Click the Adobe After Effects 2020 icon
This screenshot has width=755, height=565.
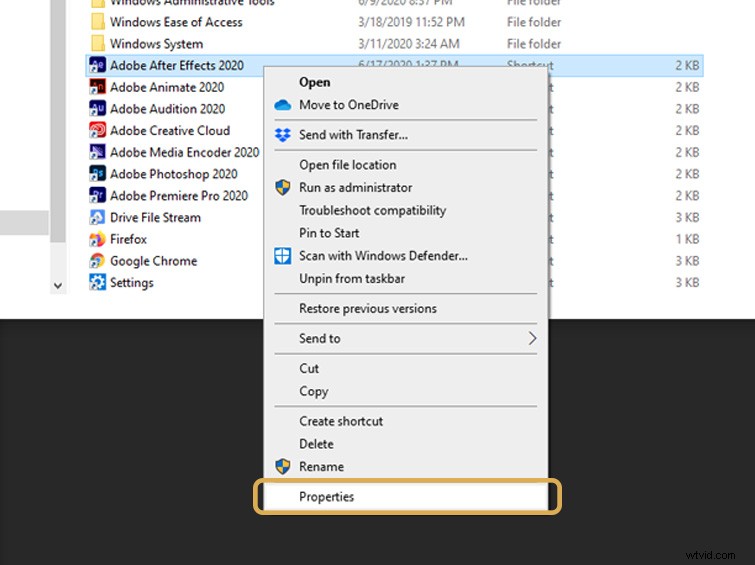coord(97,65)
